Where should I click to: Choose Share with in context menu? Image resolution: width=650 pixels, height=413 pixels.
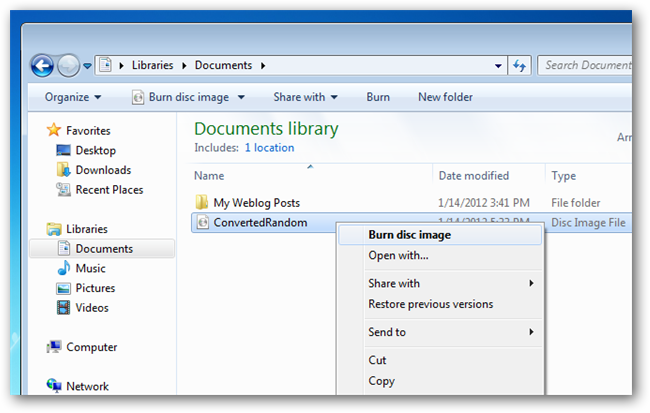point(440,283)
